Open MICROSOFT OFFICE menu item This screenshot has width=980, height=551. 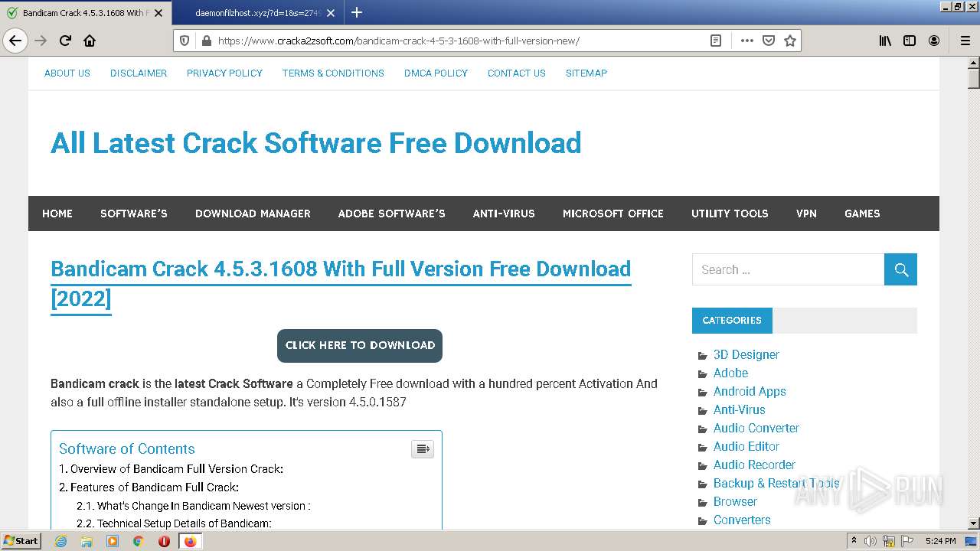pyautogui.click(x=613, y=214)
